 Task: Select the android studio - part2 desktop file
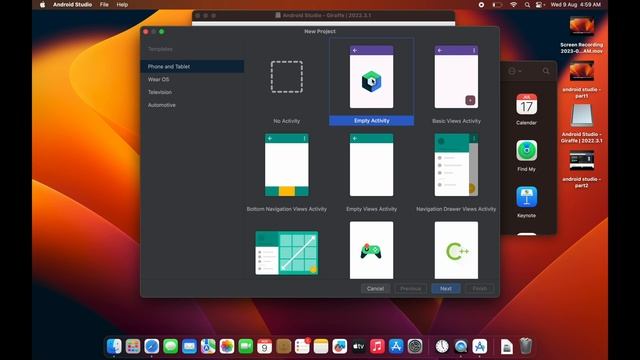click(x=581, y=169)
